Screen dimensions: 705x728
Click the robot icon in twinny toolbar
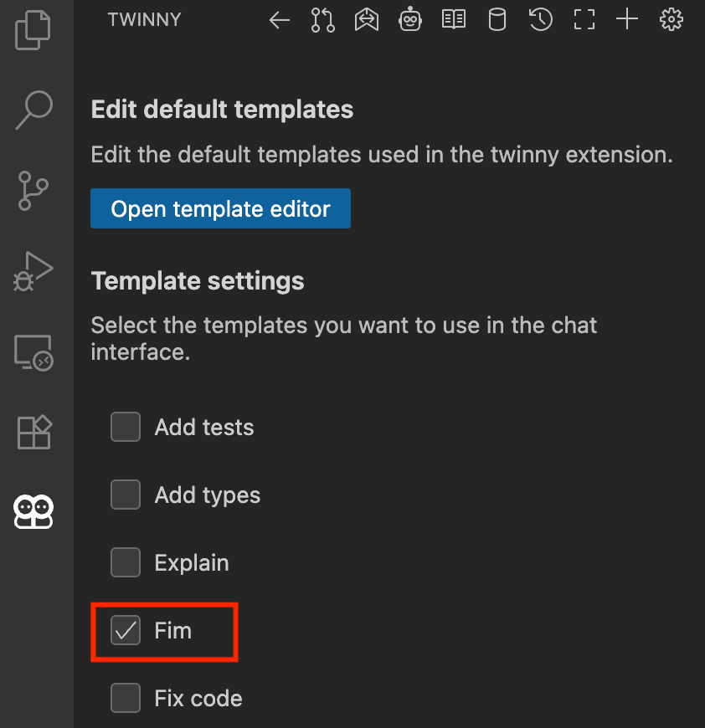[x=410, y=20]
